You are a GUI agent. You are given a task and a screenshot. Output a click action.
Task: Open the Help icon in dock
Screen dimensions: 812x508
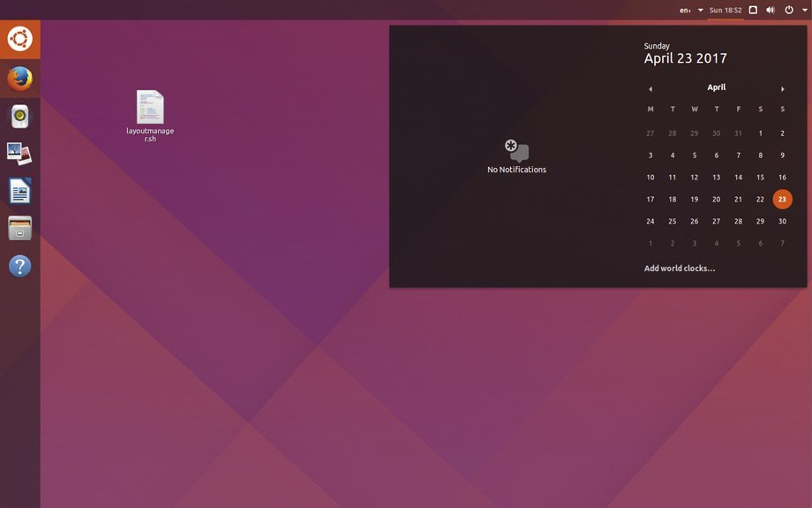(19, 266)
